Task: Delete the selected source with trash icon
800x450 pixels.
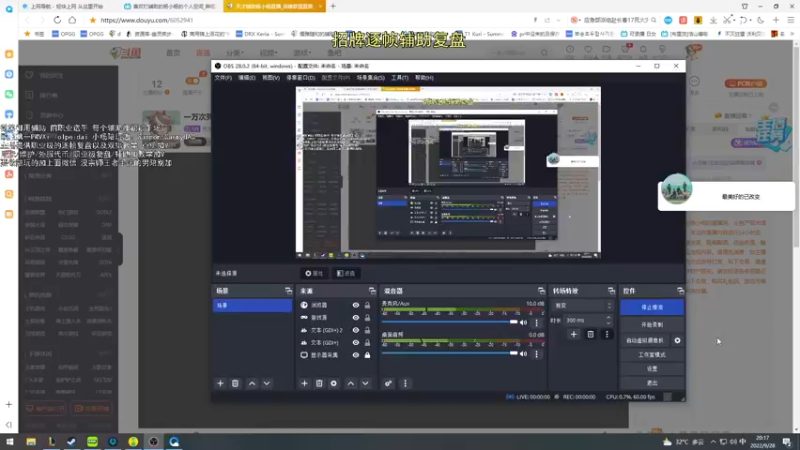Action: pyautogui.click(x=319, y=383)
